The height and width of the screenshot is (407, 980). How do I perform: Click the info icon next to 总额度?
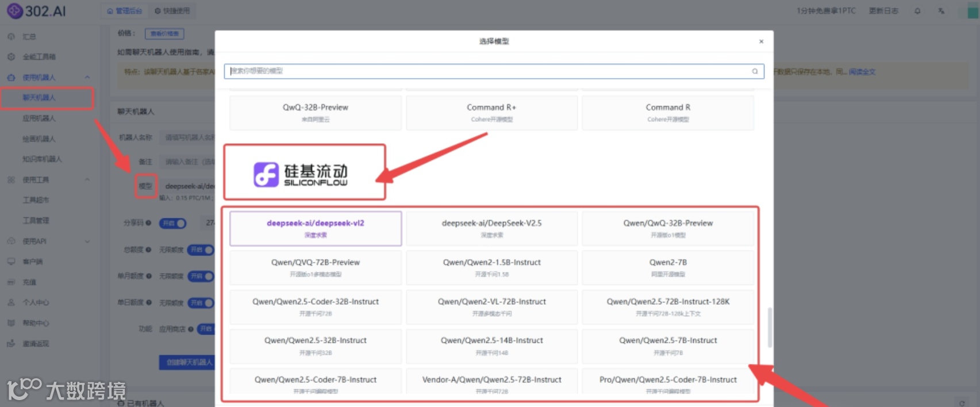[x=149, y=249]
